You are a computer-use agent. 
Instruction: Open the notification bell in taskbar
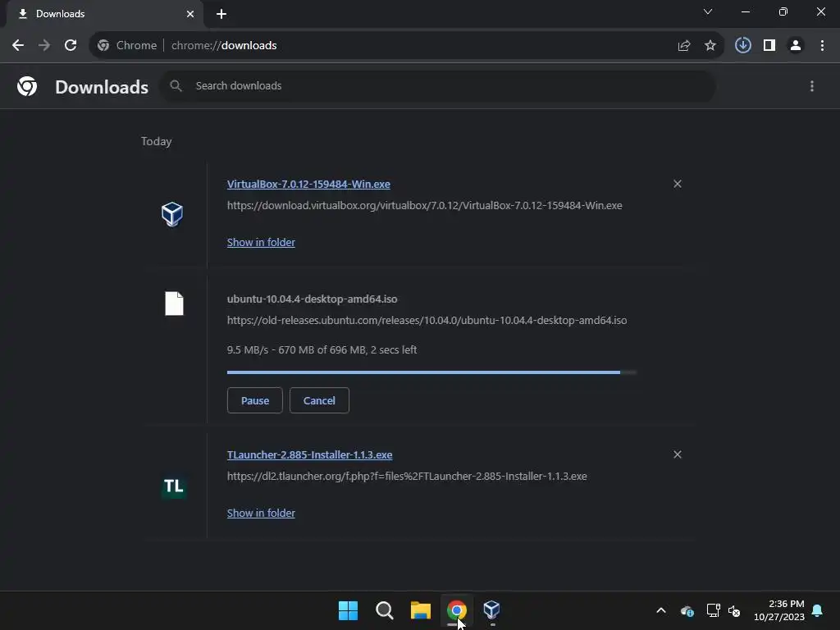[818, 610]
